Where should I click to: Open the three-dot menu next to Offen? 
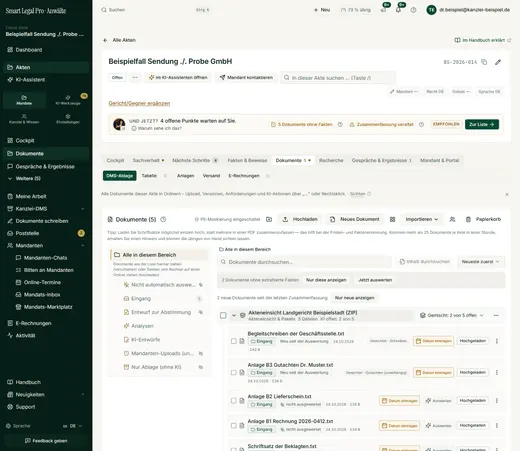tap(135, 78)
